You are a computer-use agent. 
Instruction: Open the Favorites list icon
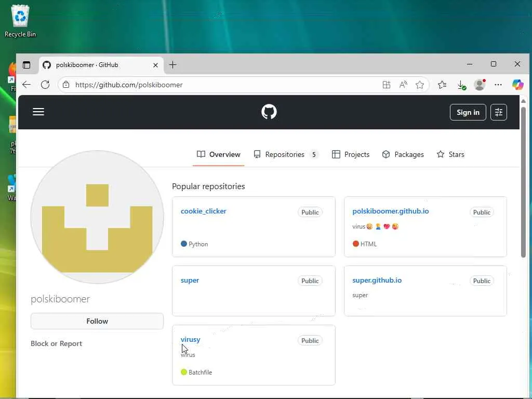pos(442,85)
